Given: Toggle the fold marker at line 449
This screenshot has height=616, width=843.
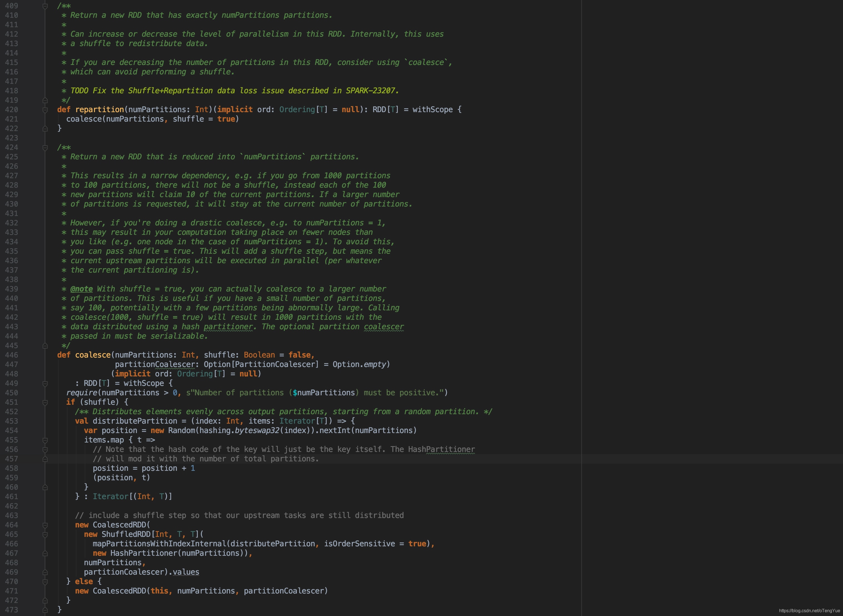Looking at the screenshot, I should (x=45, y=384).
